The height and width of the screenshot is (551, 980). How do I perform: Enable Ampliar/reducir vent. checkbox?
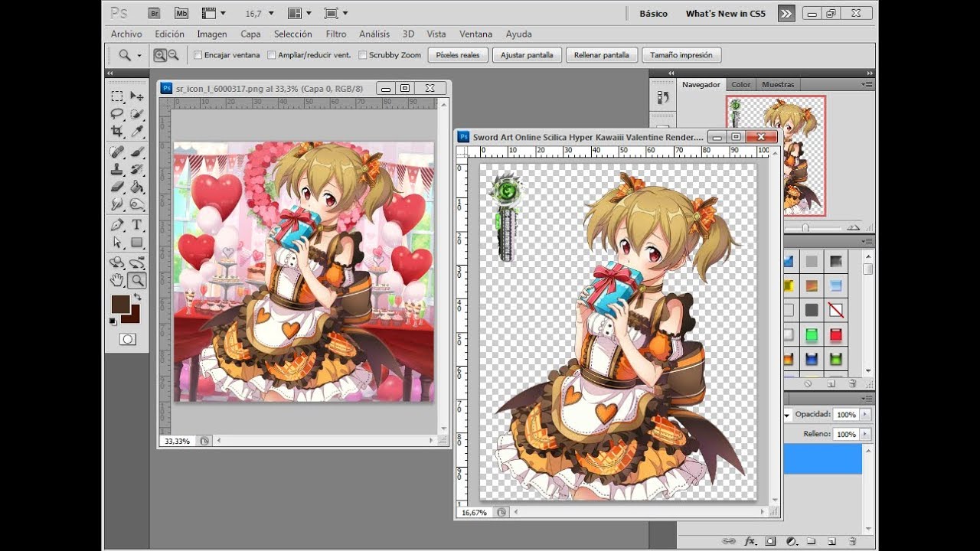272,55
